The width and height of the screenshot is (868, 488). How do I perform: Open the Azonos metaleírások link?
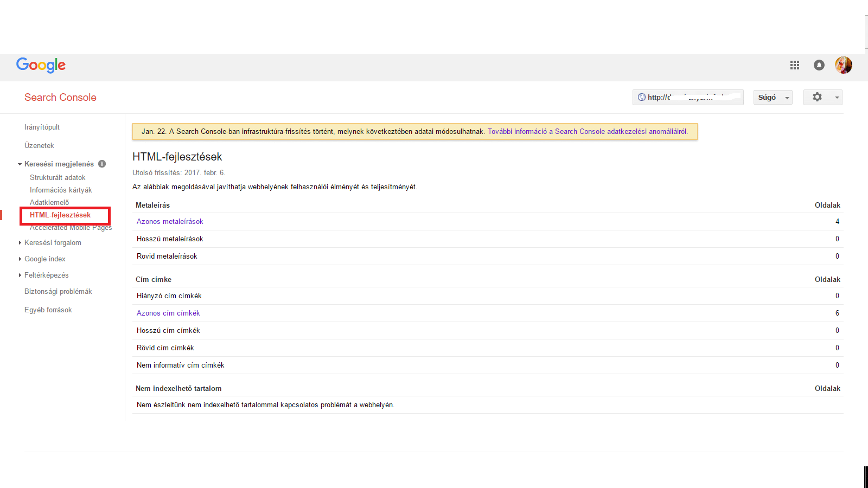[170, 221]
